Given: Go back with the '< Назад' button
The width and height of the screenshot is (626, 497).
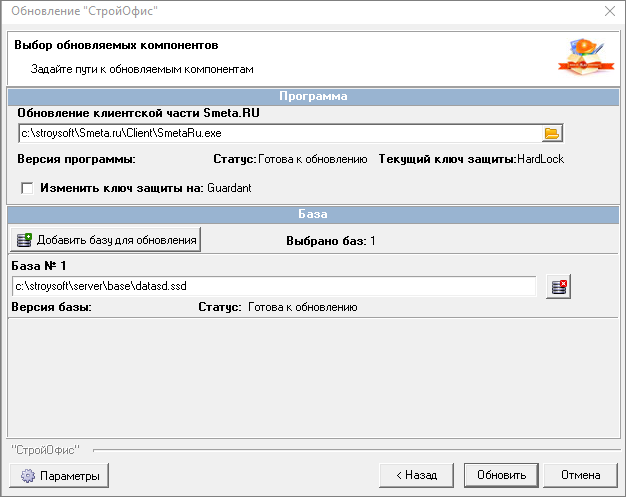Looking at the screenshot, I should tap(416, 476).
